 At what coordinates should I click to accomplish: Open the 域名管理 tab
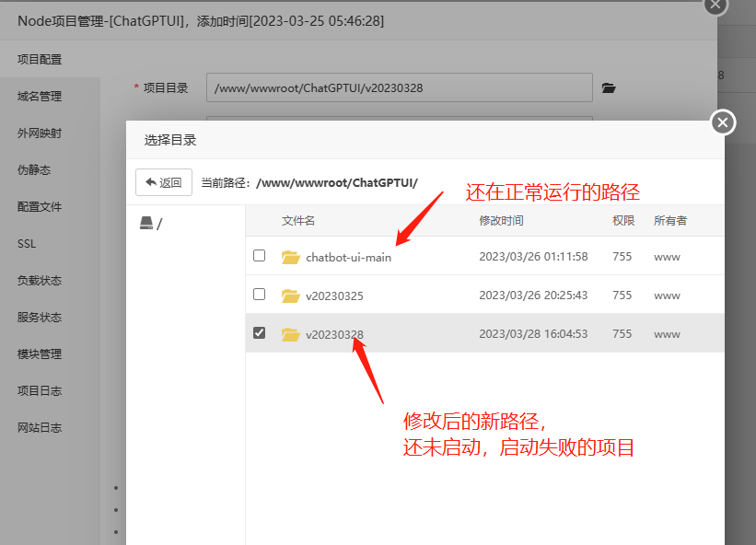[x=40, y=97]
